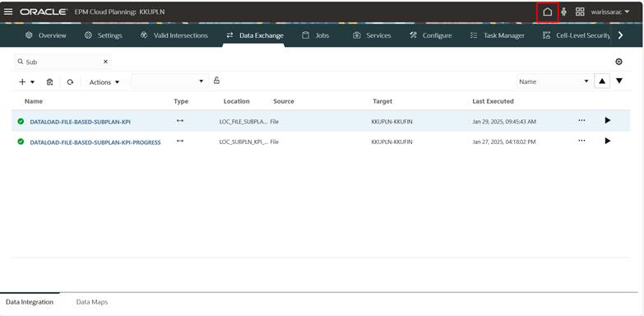Viewport: 644px width, 316px height.
Task: Clear the Sub search text
Action: [105, 62]
